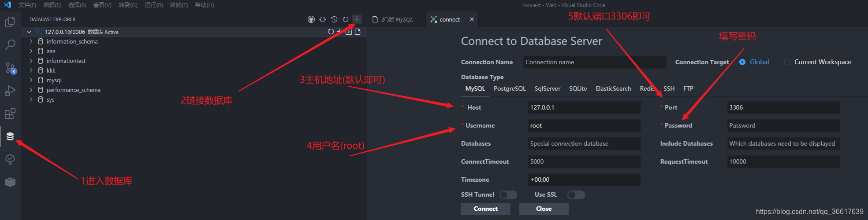The width and height of the screenshot is (868, 220).
Task: Select MySQL database type tab
Action: [475, 88]
